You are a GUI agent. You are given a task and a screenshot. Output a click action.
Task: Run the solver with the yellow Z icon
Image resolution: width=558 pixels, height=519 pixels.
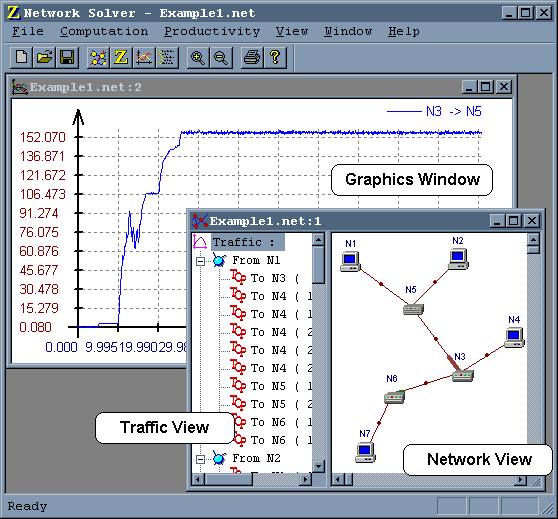pos(121,57)
